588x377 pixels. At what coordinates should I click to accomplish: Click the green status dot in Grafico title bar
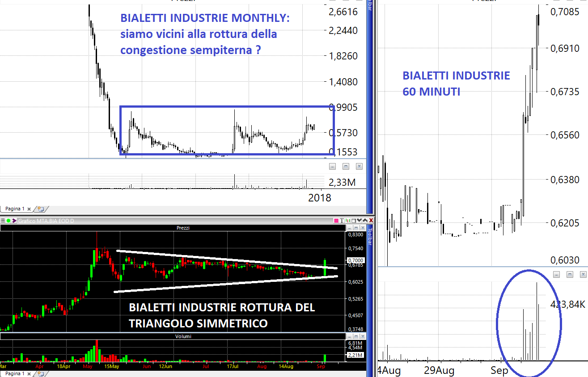tap(8, 221)
